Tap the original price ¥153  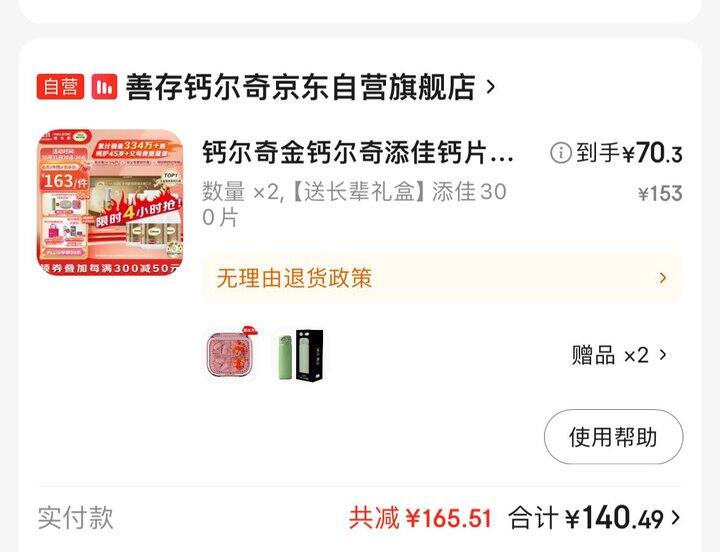[x=660, y=193]
